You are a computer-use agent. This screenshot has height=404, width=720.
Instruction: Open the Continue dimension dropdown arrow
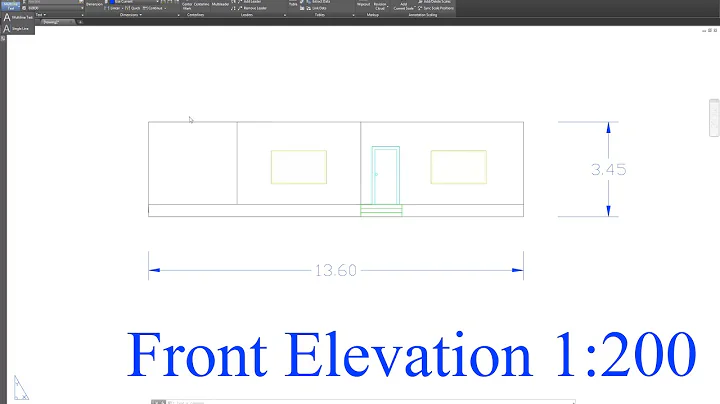[165, 8]
